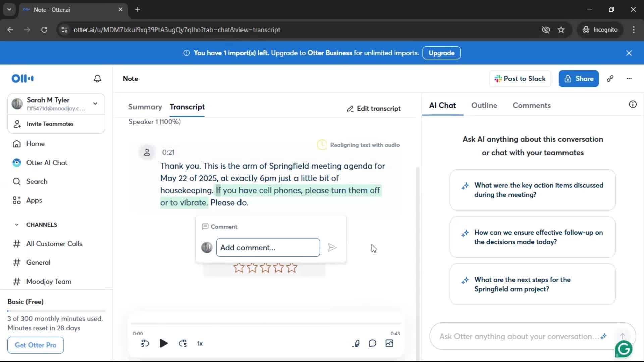This screenshot has height=362, width=644.
Task: Click the Speaker 1 (100%) label
Action: click(x=155, y=122)
